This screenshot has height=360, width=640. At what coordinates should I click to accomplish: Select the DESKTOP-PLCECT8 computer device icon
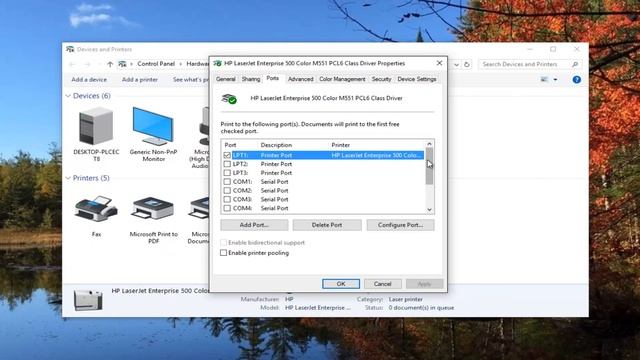point(96,127)
